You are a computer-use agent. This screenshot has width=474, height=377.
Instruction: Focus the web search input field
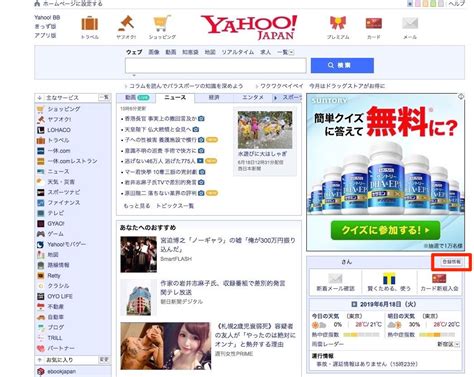tap(216, 65)
